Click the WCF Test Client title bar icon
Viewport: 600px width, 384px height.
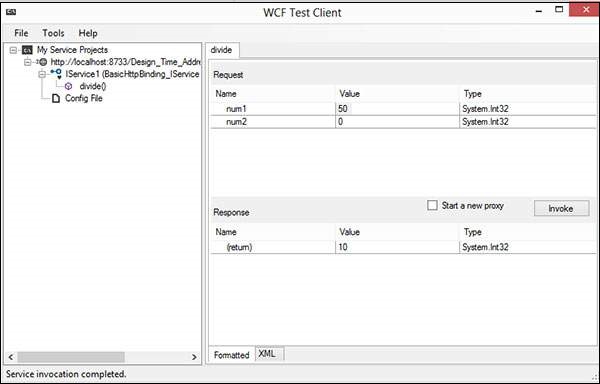[11, 12]
